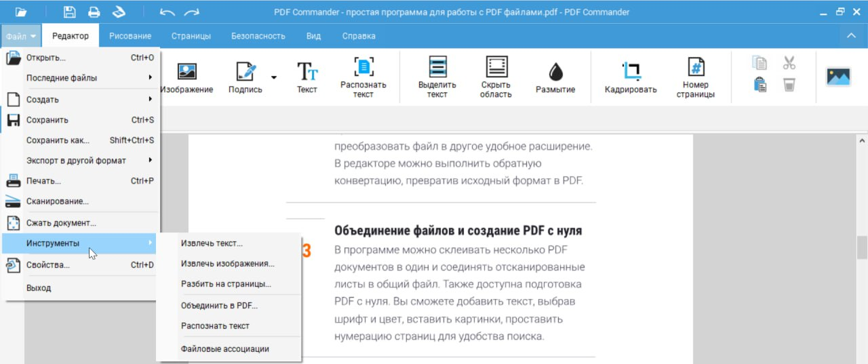Expand the Создать submenu
This screenshot has height=364, width=868.
(x=80, y=100)
